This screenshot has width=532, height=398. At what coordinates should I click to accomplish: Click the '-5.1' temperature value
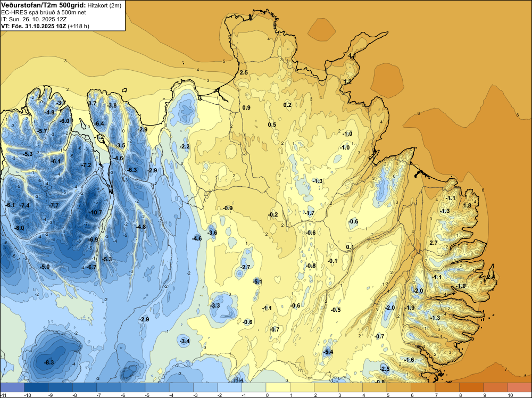coord(257,281)
